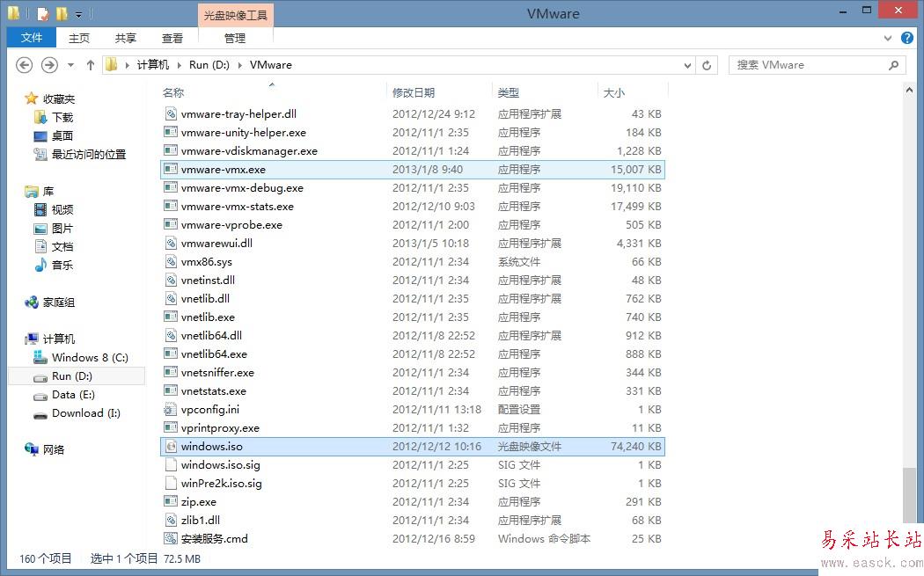This screenshot has width=924, height=576.
Task: Click the Back navigation arrow
Action: click(x=24, y=65)
